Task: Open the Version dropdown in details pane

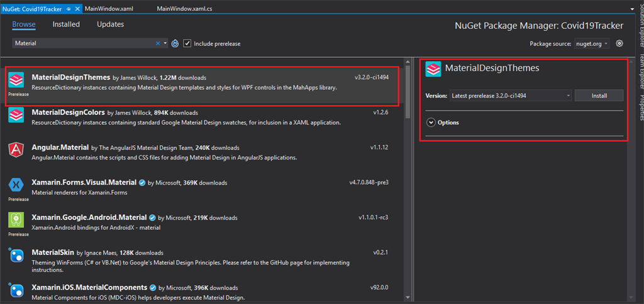Action: pyautogui.click(x=511, y=95)
